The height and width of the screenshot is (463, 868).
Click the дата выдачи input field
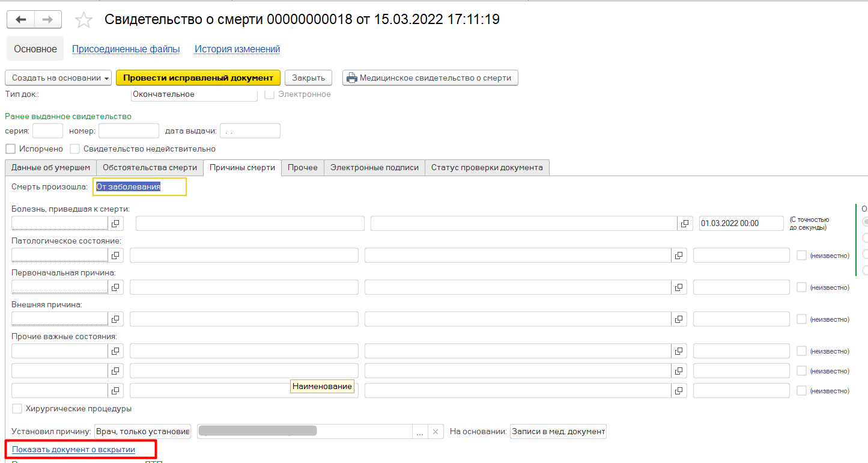tap(250, 130)
